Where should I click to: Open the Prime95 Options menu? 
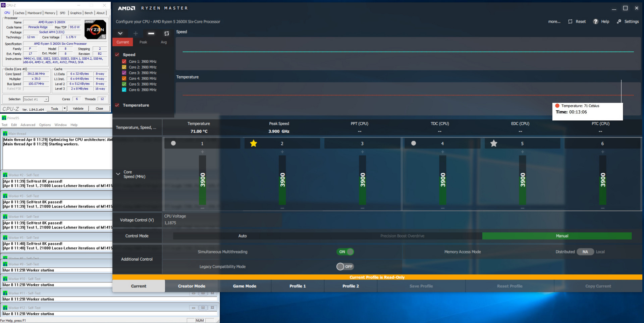click(45, 125)
